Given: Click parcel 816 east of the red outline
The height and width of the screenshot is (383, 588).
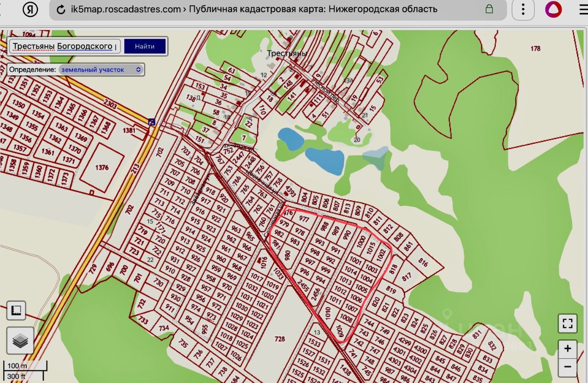Looking at the screenshot, I should click(423, 263).
